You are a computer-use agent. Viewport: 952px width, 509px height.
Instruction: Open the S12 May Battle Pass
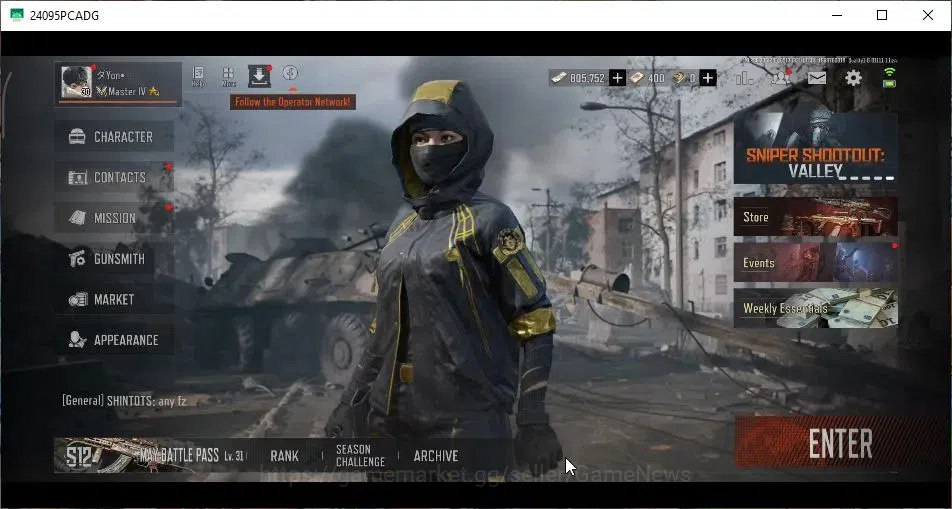point(151,455)
